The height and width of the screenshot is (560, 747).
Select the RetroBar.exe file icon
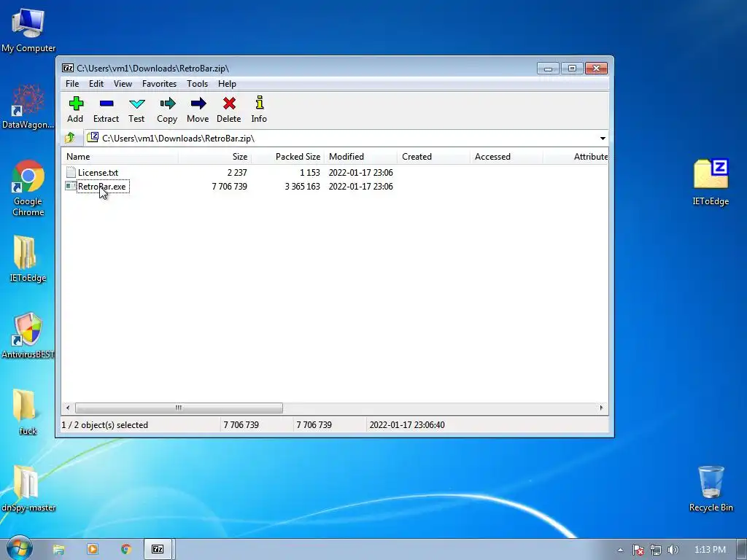[x=71, y=186]
